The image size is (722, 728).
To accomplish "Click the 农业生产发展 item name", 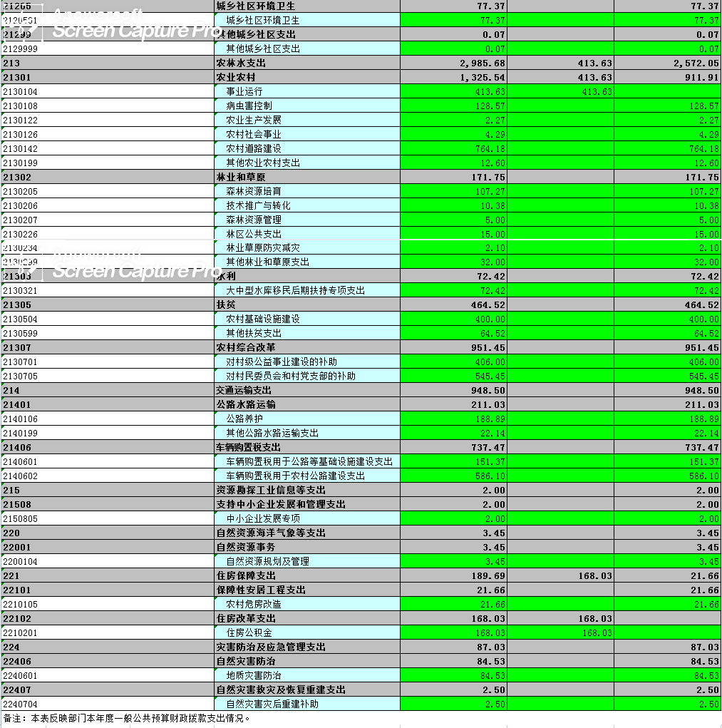I will 307,120.
